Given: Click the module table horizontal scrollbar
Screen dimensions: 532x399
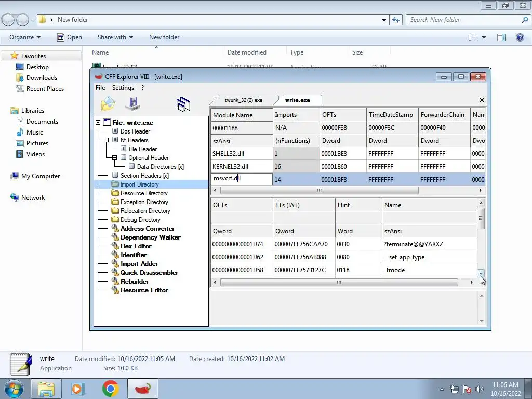Looking at the screenshot, I should 320,190.
